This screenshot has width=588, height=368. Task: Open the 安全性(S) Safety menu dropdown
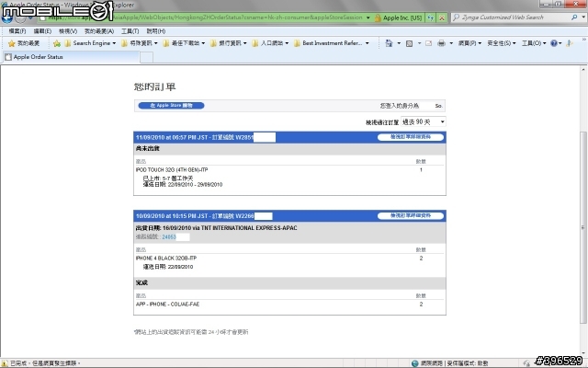502,43
